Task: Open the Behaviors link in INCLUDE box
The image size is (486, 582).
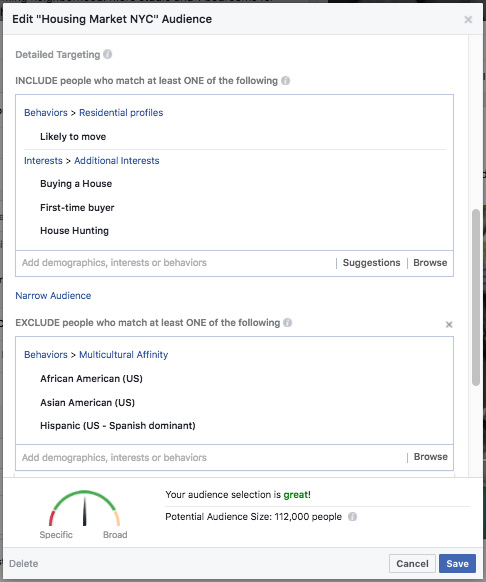Action: tap(46, 112)
